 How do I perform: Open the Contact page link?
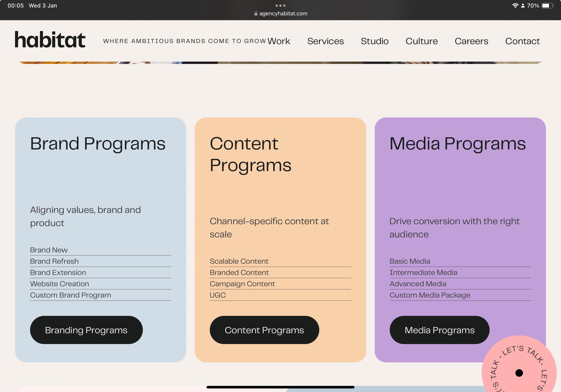click(522, 41)
